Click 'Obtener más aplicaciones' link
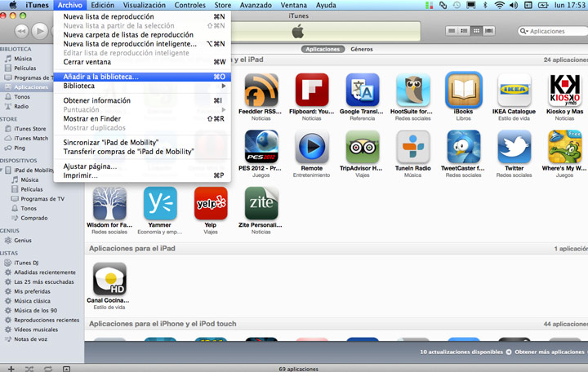The width and height of the screenshot is (588, 372). click(x=546, y=352)
